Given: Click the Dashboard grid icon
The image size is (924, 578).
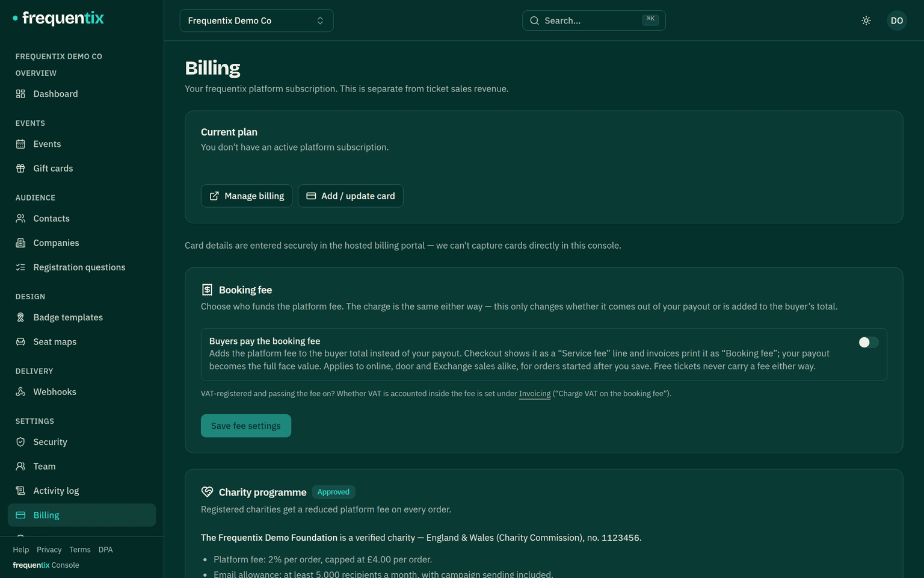Looking at the screenshot, I should pyautogui.click(x=20, y=94).
